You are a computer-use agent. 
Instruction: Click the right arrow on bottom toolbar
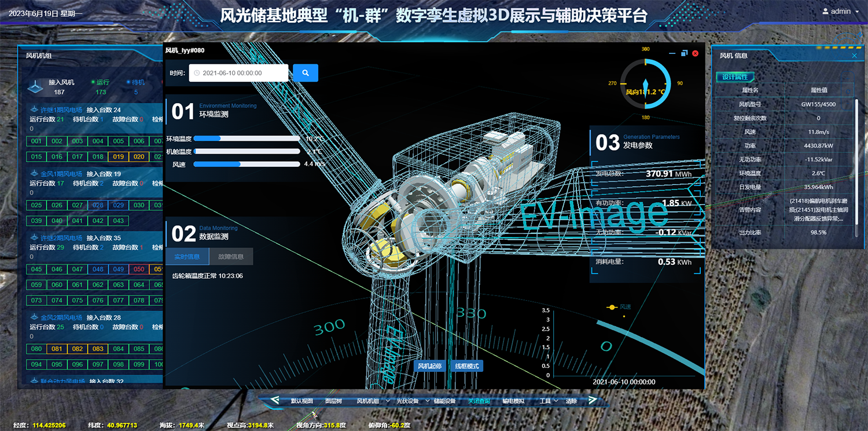coord(592,400)
